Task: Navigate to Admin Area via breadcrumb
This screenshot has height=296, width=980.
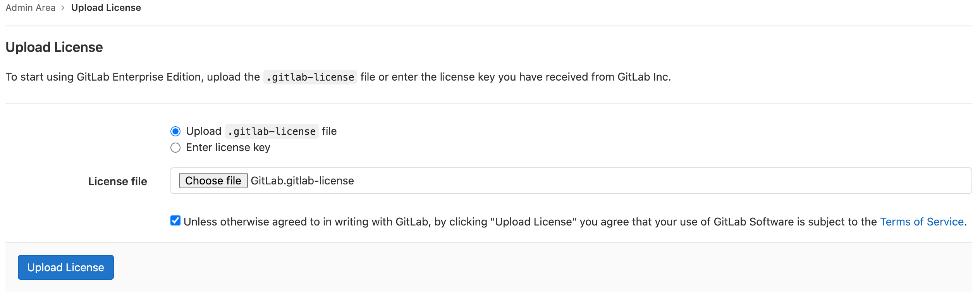Action: (x=30, y=7)
